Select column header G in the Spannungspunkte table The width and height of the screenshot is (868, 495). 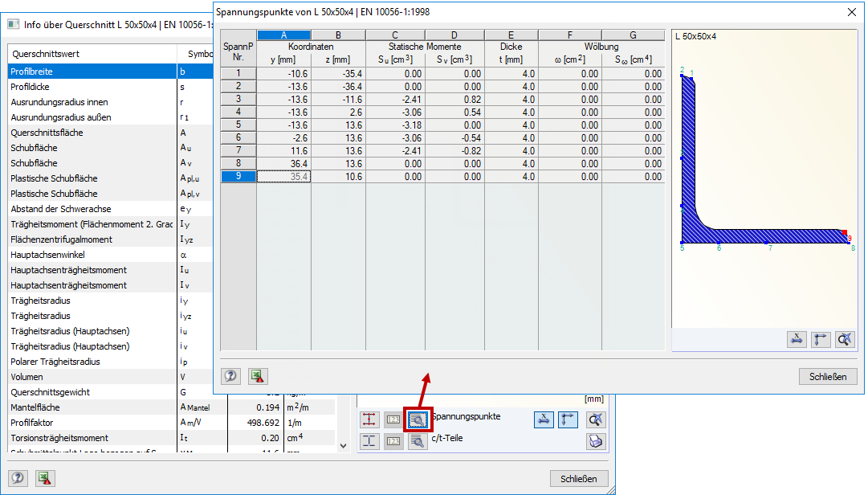pos(633,35)
